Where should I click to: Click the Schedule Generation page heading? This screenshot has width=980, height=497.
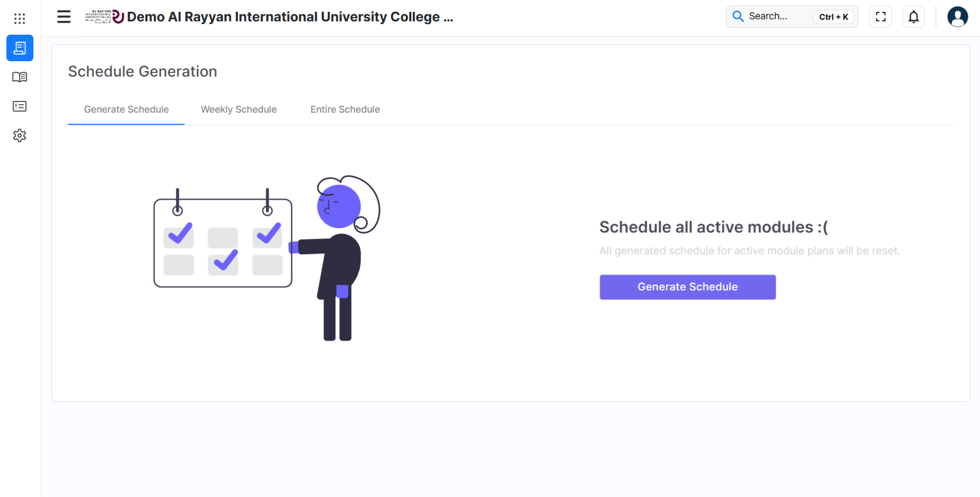(143, 71)
